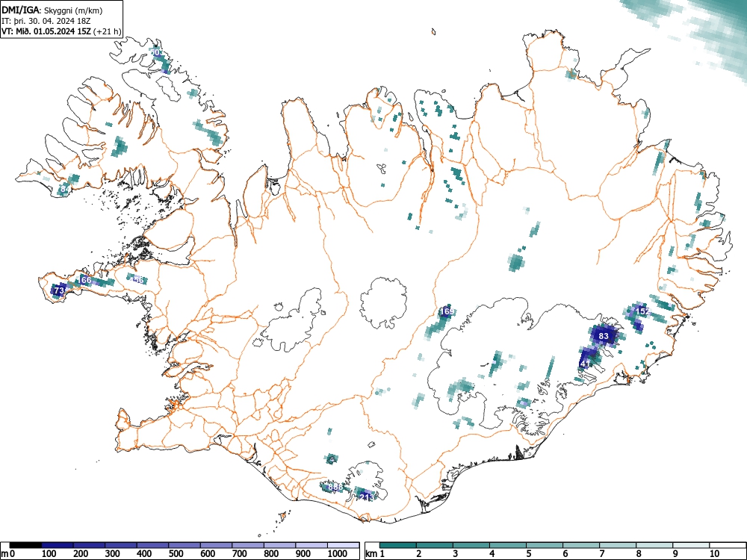Click the '500' label on the meter legend

click(176, 554)
